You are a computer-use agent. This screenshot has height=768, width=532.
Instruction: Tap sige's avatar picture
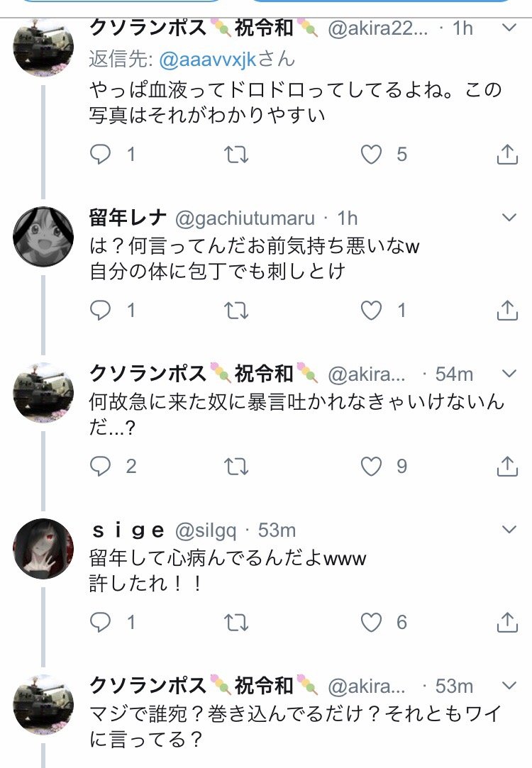(x=44, y=548)
